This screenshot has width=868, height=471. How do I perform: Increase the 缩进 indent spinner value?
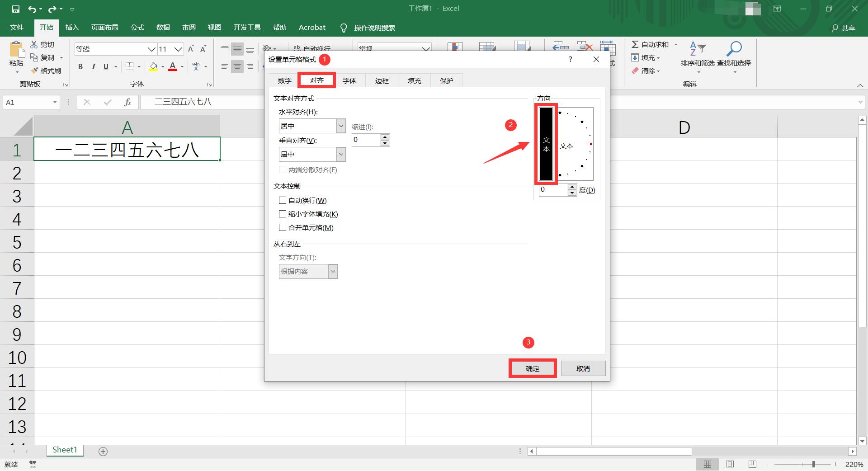tap(385, 137)
